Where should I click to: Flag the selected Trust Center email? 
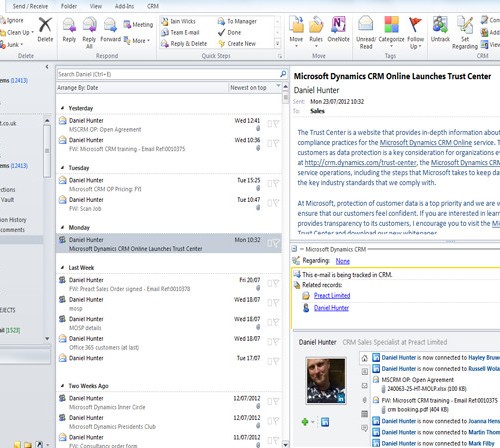[276, 243]
